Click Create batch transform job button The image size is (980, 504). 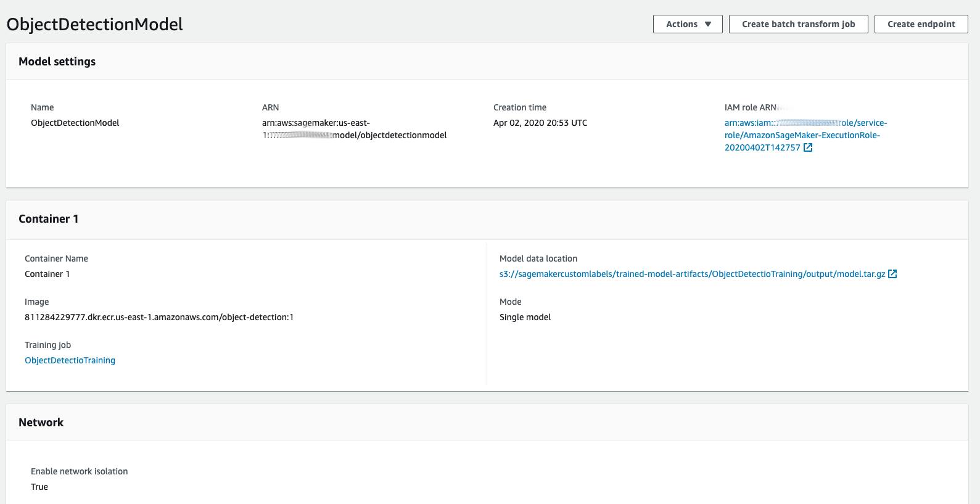tap(798, 24)
